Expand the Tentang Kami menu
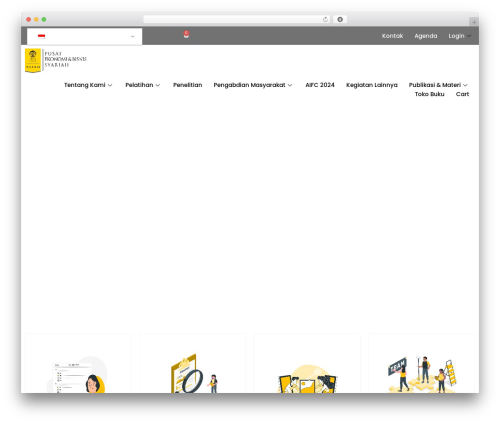500x423 pixels. pos(88,85)
